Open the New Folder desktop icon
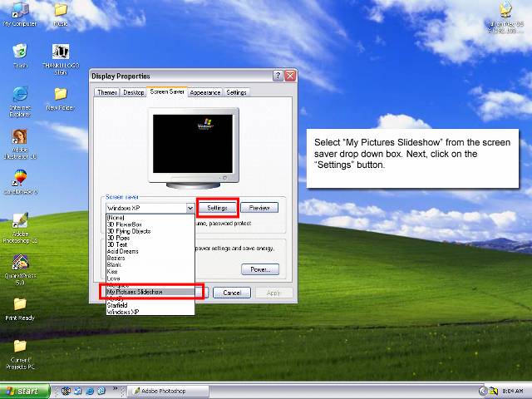Image resolution: width=532 pixels, height=399 pixels. click(x=61, y=99)
